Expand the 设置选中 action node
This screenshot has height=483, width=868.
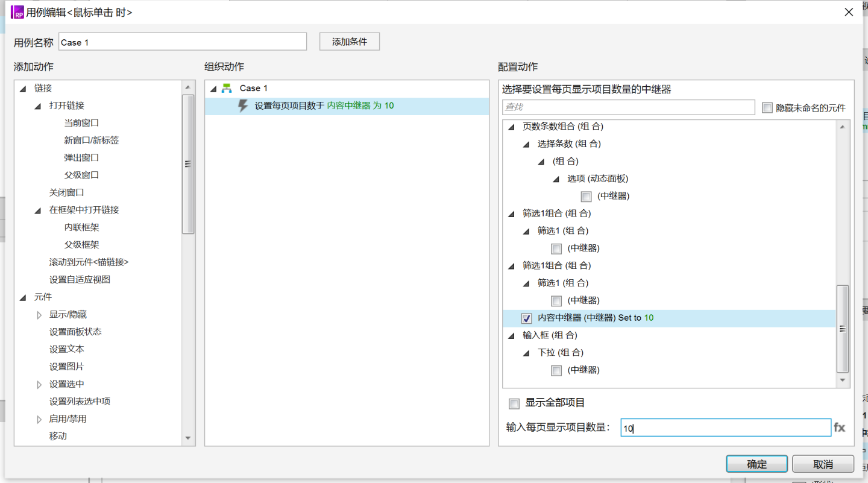point(39,385)
